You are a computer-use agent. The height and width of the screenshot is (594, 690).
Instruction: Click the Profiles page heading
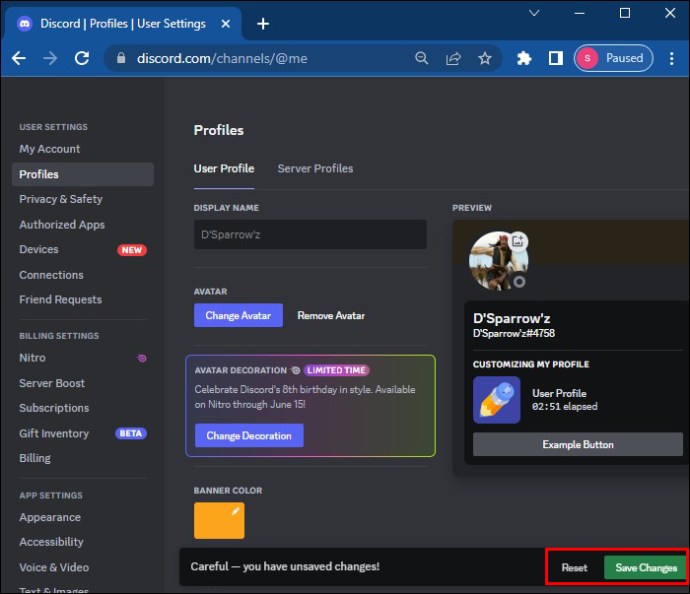click(x=219, y=130)
